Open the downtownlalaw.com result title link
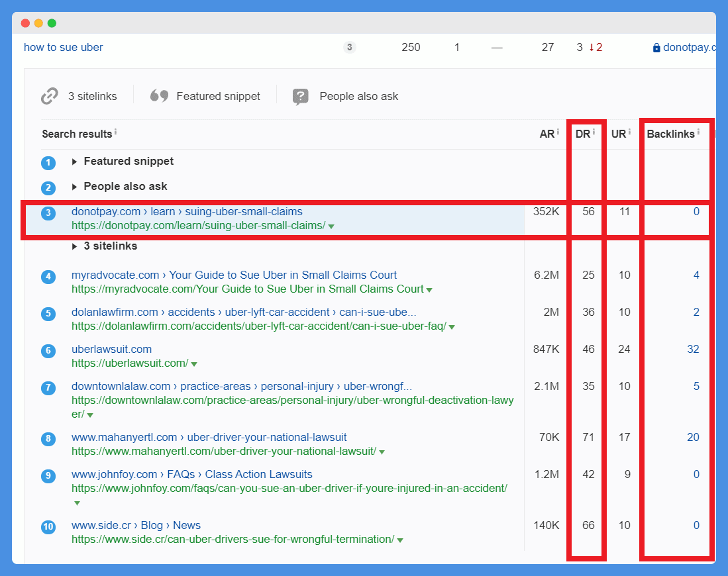The height and width of the screenshot is (576, 728). pyautogui.click(x=241, y=387)
